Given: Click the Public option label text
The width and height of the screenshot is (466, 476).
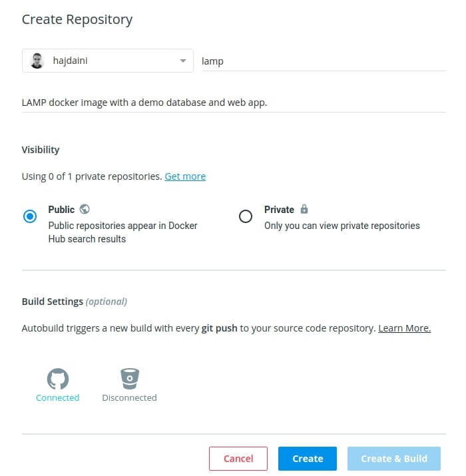Looking at the screenshot, I should pos(61,210).
